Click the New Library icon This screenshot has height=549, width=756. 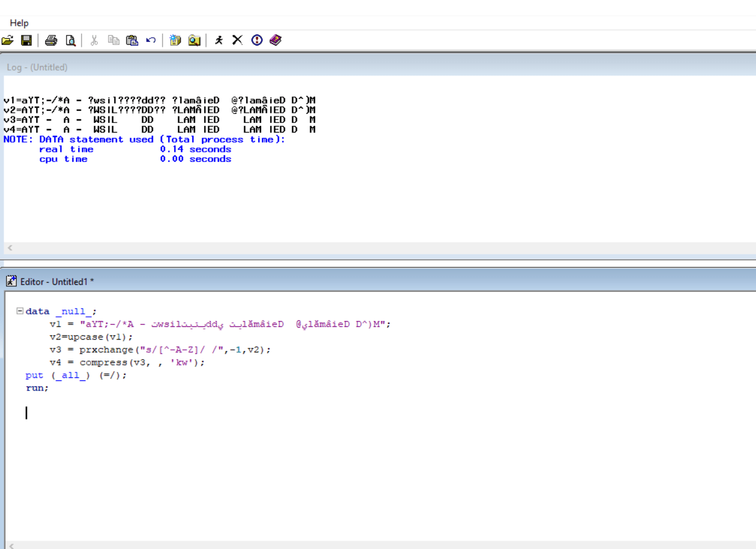pos(175,40)
